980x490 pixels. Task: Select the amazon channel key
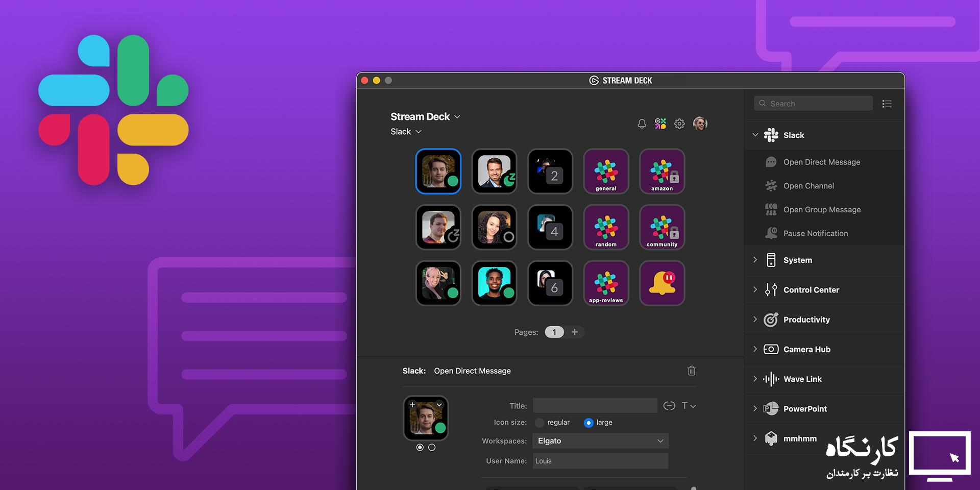click(x=662, y=171)
